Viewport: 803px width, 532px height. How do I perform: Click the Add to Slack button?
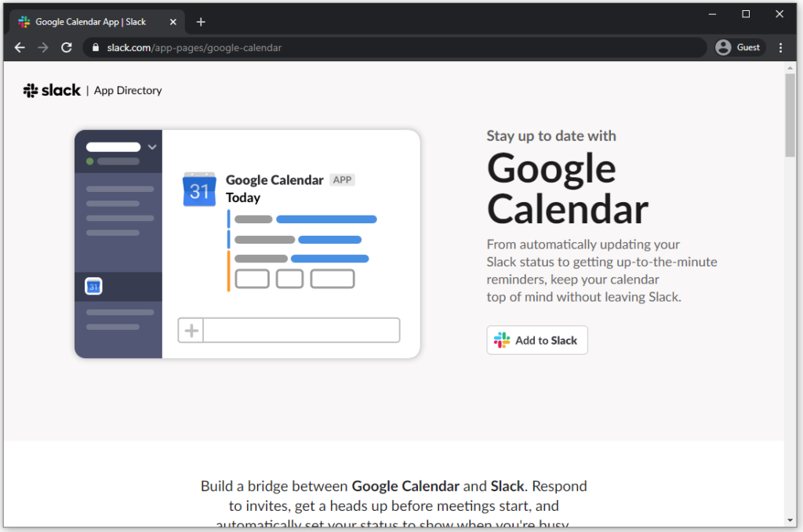coord(536,339)
